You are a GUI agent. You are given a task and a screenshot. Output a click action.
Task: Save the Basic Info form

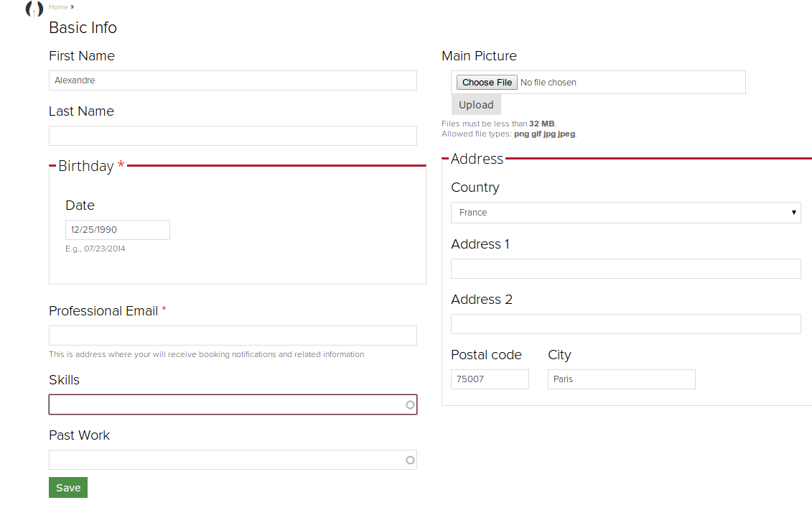pyautogui.click(x=68, y=487)
